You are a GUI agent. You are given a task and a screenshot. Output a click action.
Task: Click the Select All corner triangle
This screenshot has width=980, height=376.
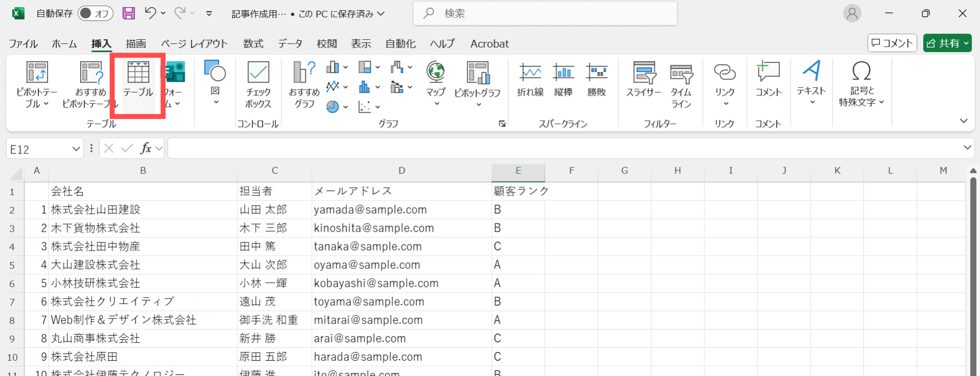pyautogui.click(x=16, y=173)
